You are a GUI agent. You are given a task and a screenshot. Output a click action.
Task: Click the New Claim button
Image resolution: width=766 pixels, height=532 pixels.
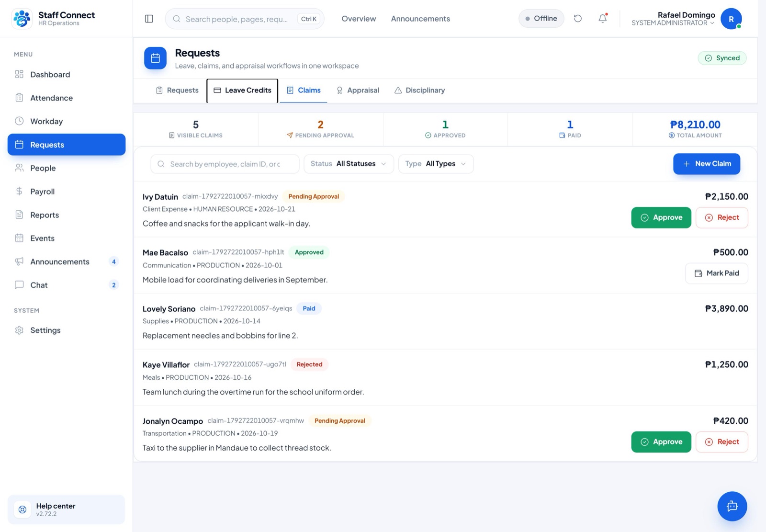click(x=707, y=164)
